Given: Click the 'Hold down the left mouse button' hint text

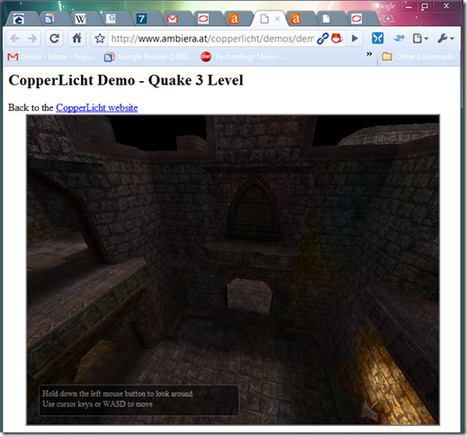Looking at the screenshot, I should (117, 394).
